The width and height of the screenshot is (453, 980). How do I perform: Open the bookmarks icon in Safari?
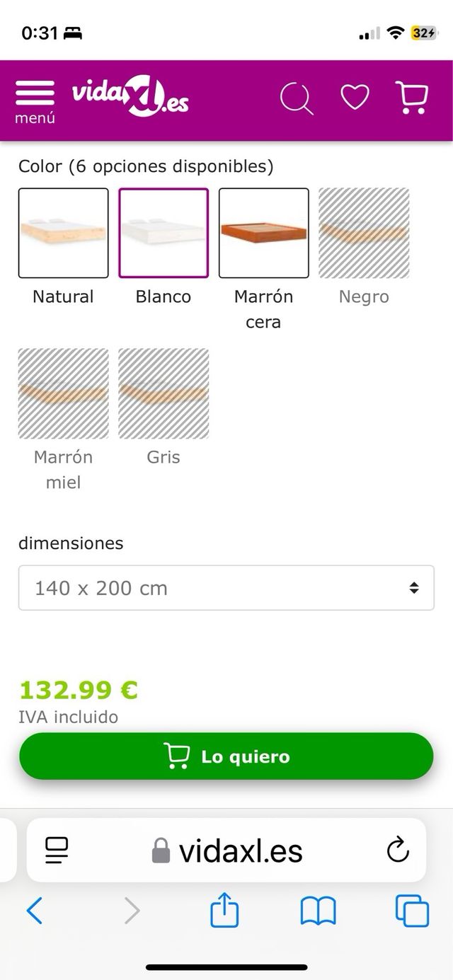(x=318, y=911)
